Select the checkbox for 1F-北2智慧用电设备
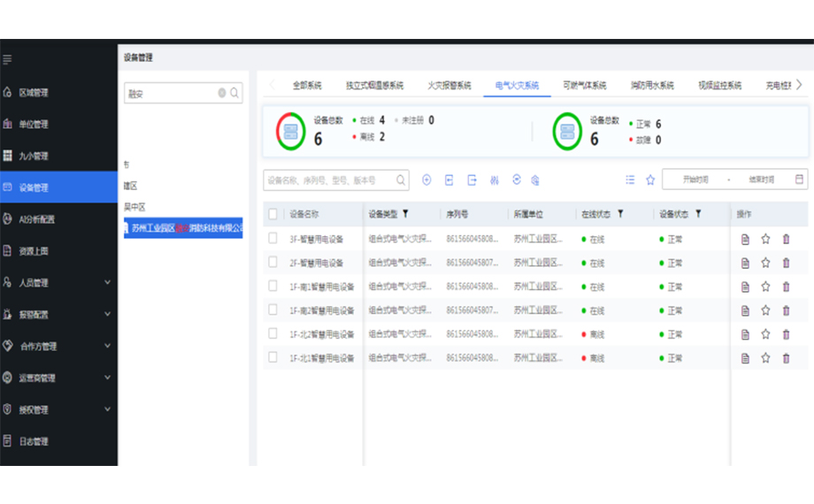The width and height of the screenshot is (814, 504). point(273,334)
